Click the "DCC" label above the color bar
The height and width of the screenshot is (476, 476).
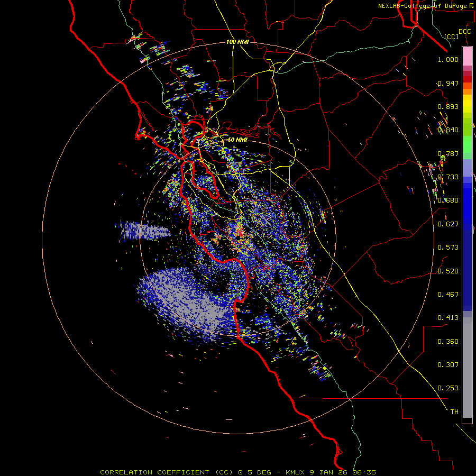[464, 32]
